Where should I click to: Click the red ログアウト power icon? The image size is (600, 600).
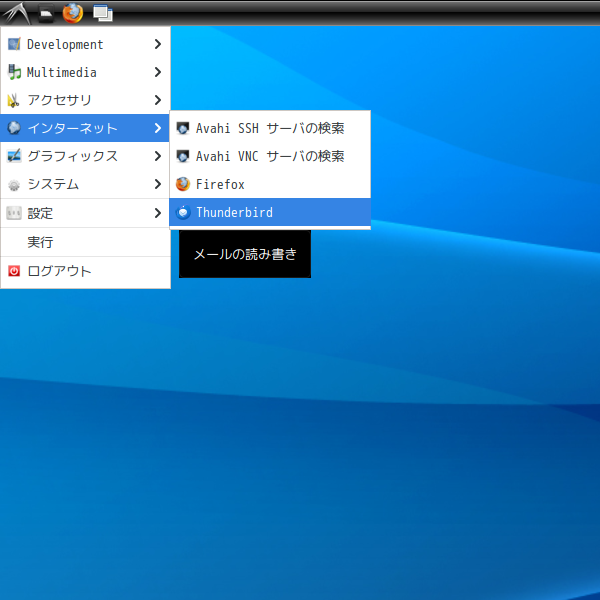tap(14, 271)
